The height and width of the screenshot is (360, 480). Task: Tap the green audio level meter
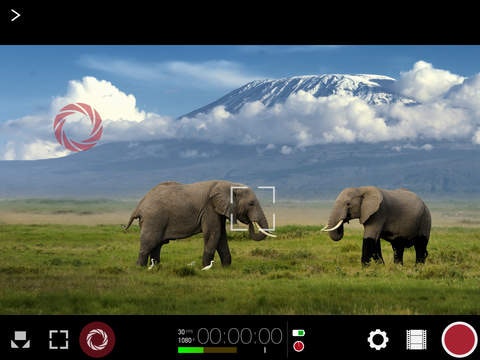pyautogui.click(x=207, y=350)
